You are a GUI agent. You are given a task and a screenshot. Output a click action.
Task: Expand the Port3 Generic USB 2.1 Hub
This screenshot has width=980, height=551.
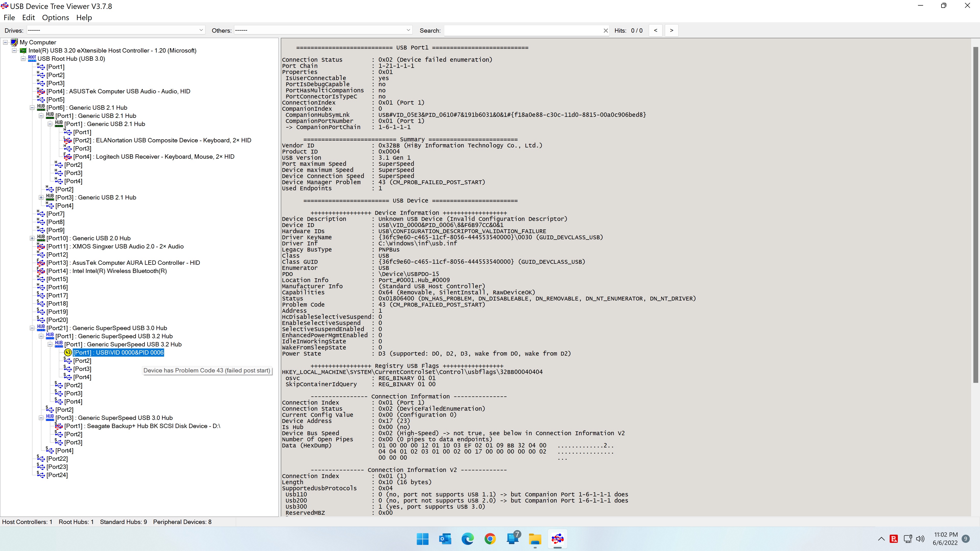pos(41,197)
